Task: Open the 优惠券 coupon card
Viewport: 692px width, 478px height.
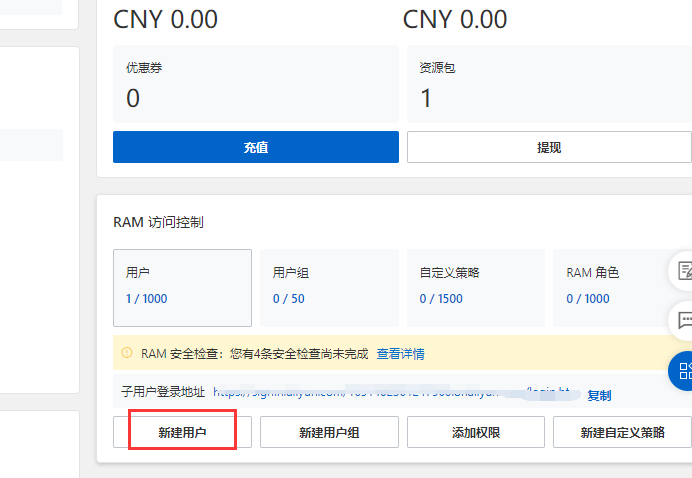Action: coord(255,84)
